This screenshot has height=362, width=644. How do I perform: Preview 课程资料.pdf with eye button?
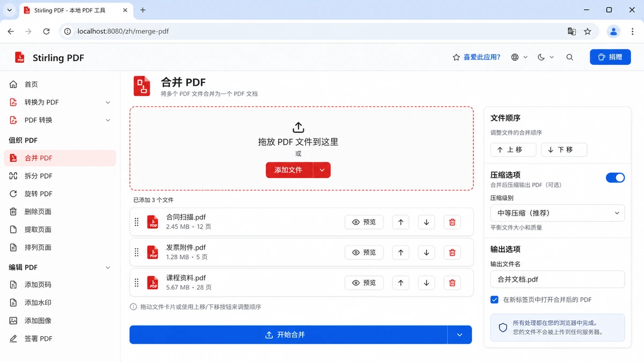[364, 283]
